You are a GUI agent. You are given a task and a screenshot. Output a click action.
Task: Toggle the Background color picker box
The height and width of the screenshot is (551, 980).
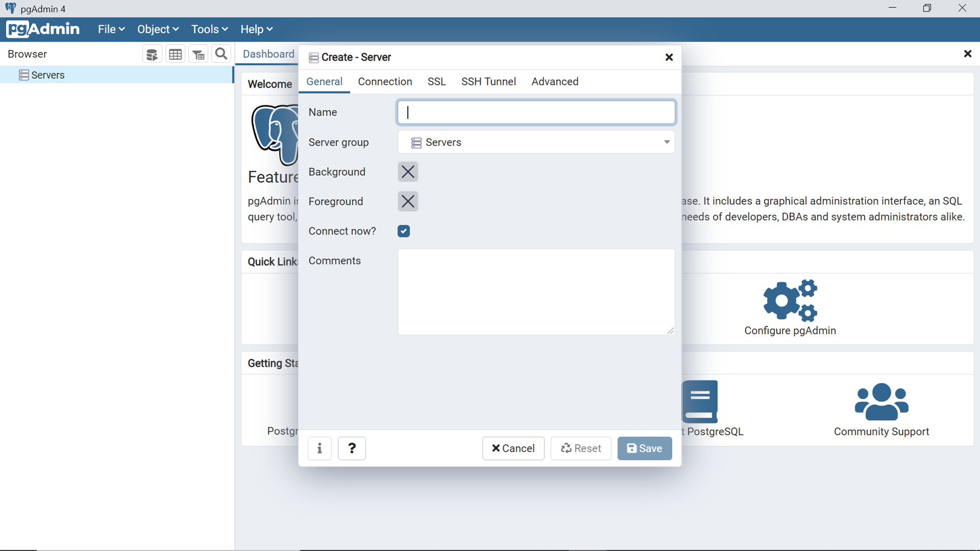[408, 172]
